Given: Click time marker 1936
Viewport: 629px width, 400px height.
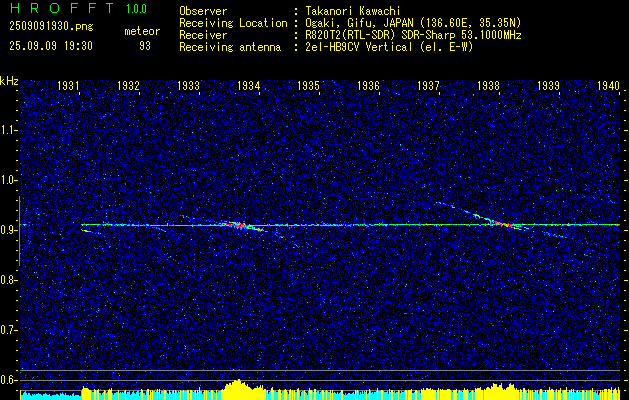Looking at the screenshot, I should (x=368, y=85).
